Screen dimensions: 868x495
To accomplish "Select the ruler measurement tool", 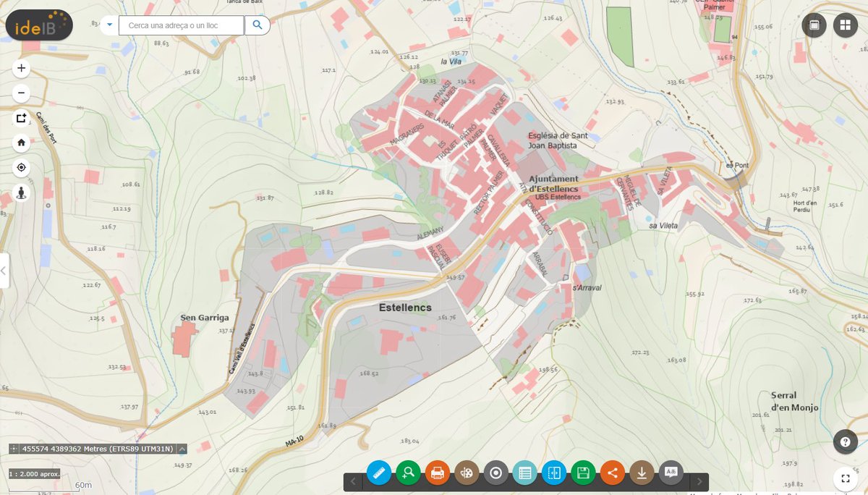I will pos(379,473).
